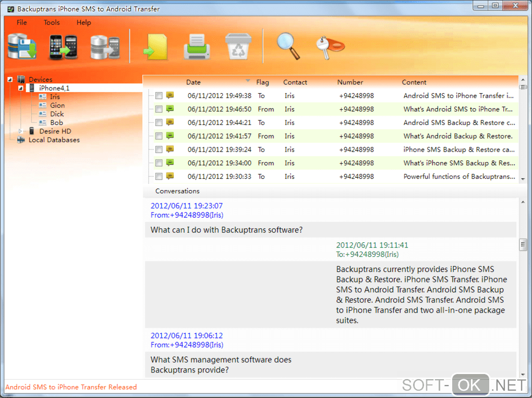Select the Iris contact in the tree
Viewport: 532px width, 398px height.
55,96
